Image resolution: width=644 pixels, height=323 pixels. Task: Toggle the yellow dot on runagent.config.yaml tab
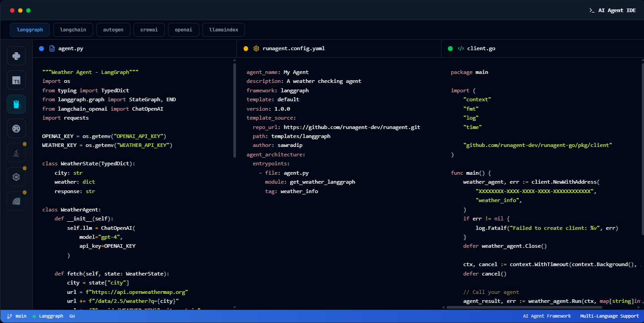coord(246,48)
